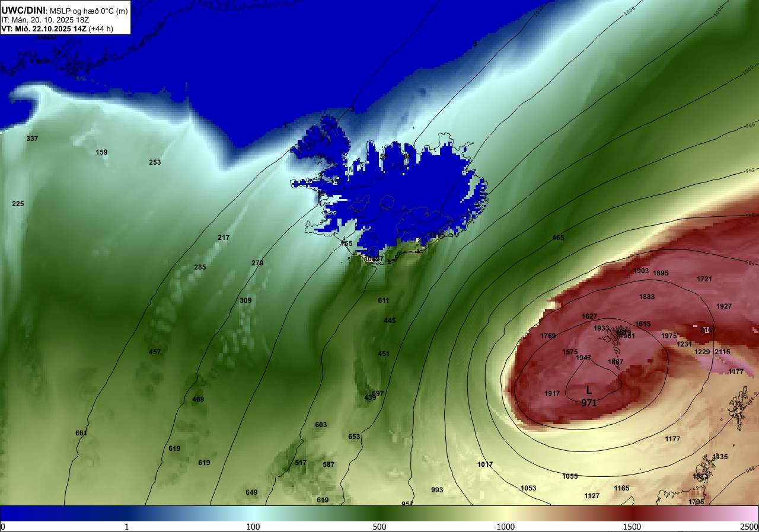The height and width of the screenshot is (532, 759).
Task: Click the 1947 height value
Action: [x=583, y=358]
